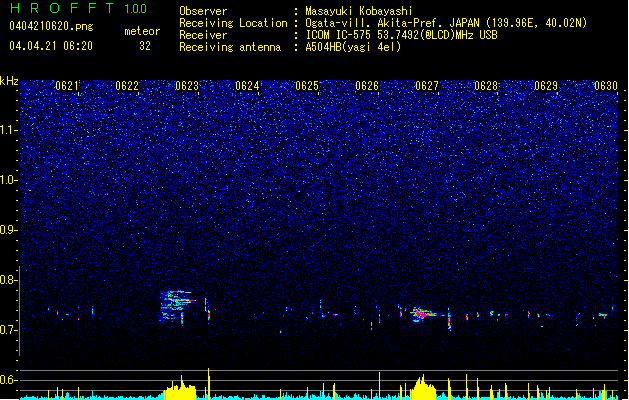Image resolution: width=629 pixels, height=400 pixels.
Task: Click the 0627 time marker
Action: tap(427, 86)
